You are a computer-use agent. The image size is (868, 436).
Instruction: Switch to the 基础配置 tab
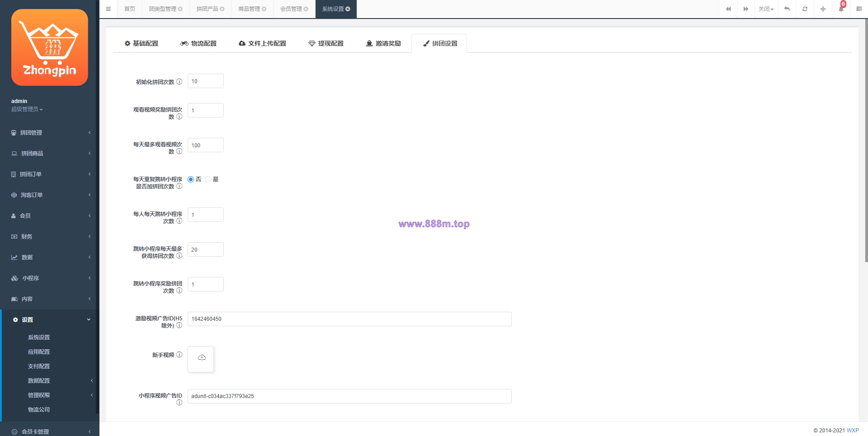[x=142, y=43]
